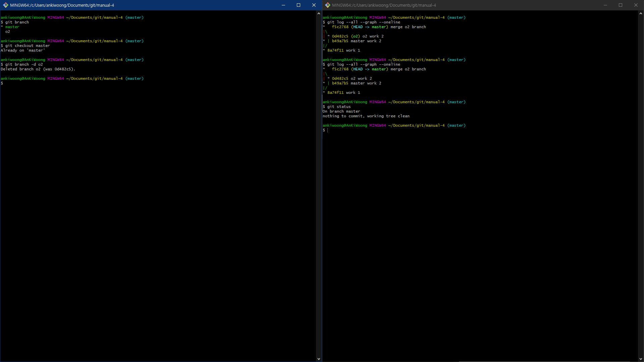This screenshot has height=362, width=644.
Task: Click the left window title bar text
Action: tap(62, 5)
